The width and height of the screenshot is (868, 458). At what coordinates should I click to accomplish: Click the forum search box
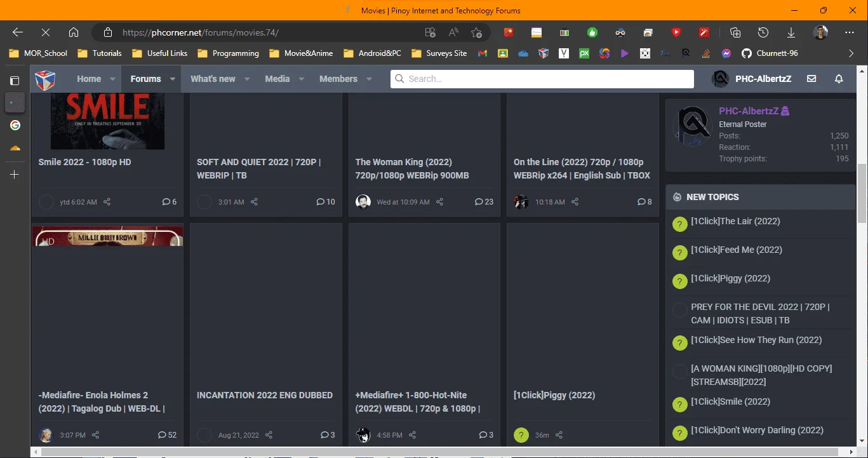tap(542, 79)
